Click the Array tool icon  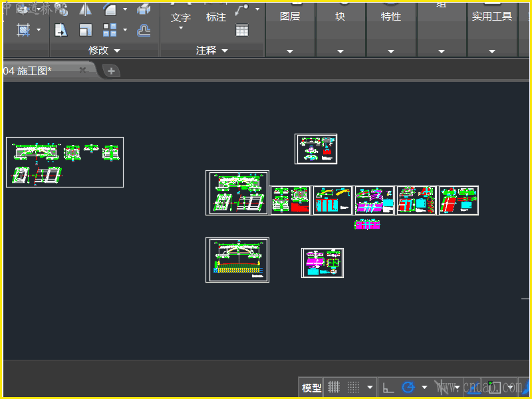tap(110, 30)
